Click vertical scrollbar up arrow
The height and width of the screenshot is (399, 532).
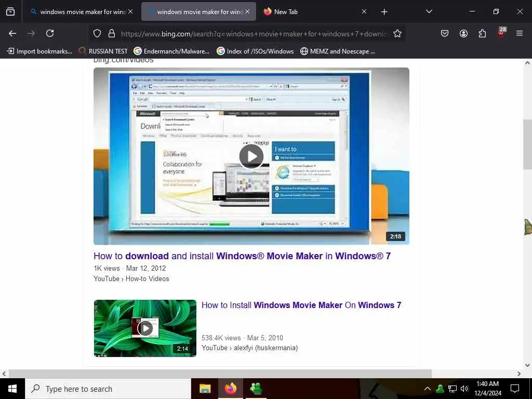click(x=527, y=63)
